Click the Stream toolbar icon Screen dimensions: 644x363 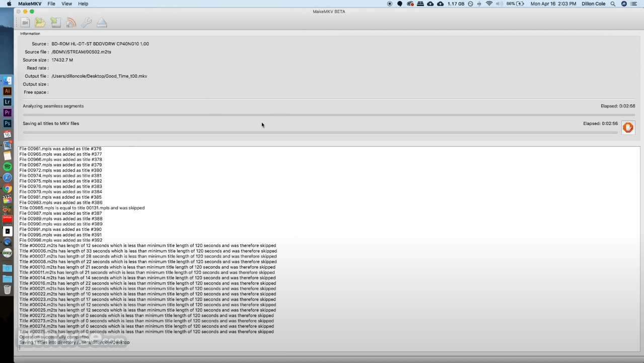tap(71, 23)
